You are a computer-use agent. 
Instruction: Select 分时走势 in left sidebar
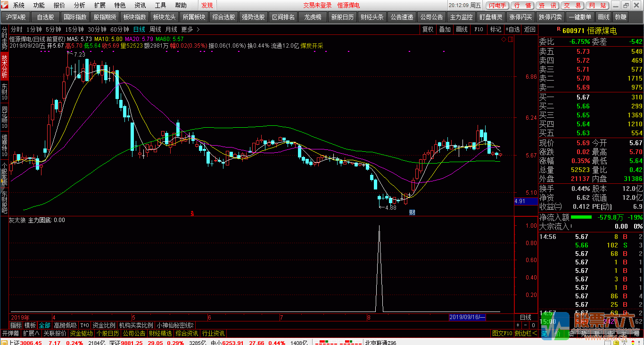click(x=4, y=38)
